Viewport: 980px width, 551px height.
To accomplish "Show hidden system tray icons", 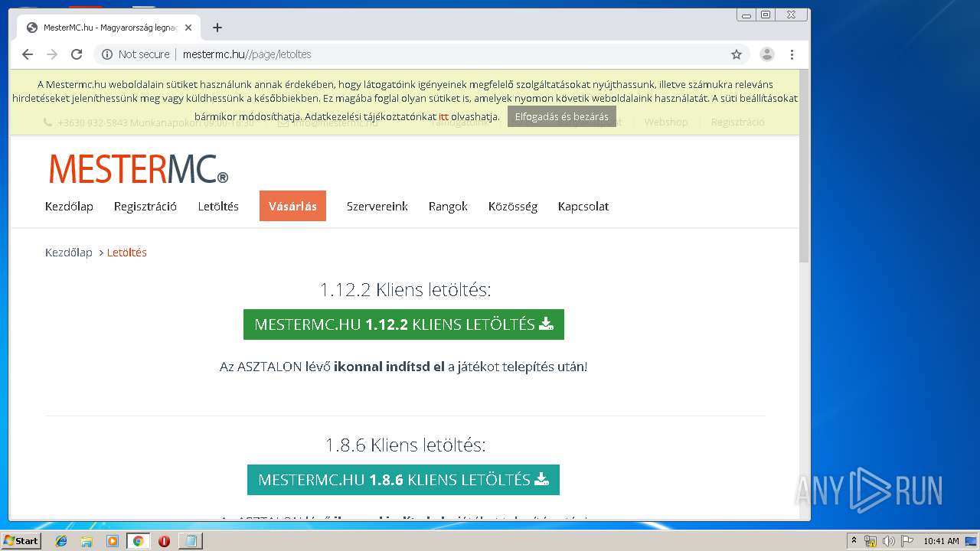I will point(854,541).
